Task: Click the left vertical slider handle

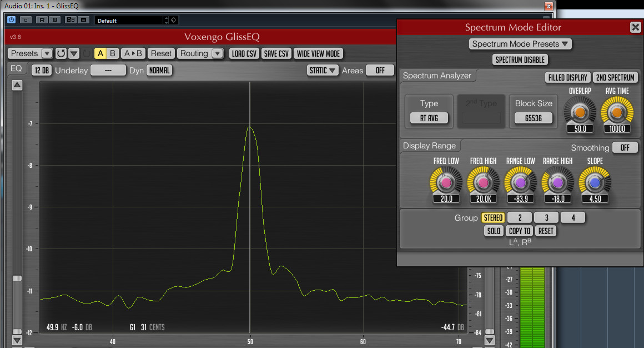Action: 17,278
